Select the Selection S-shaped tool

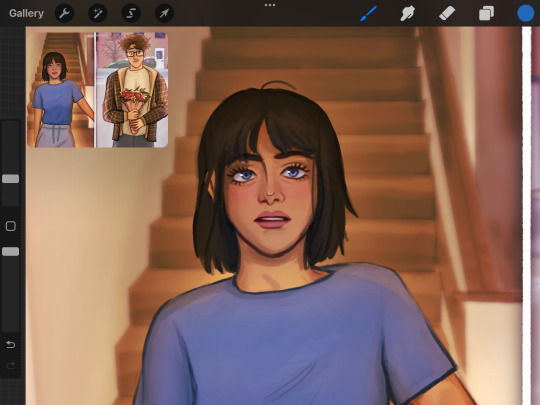point(131,13)
